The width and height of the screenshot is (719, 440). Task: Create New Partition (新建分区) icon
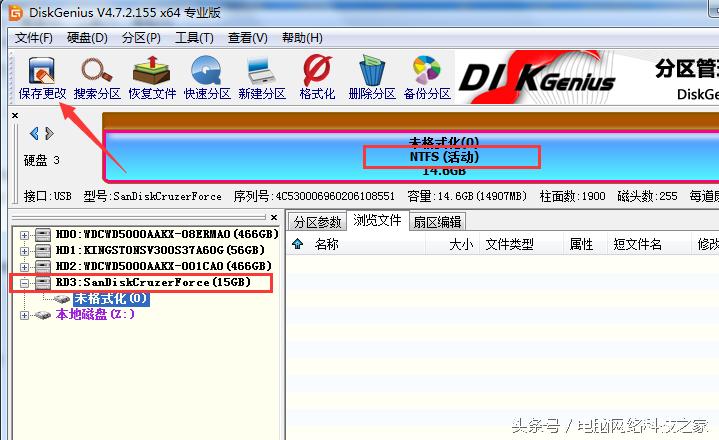tap(262, 78)
